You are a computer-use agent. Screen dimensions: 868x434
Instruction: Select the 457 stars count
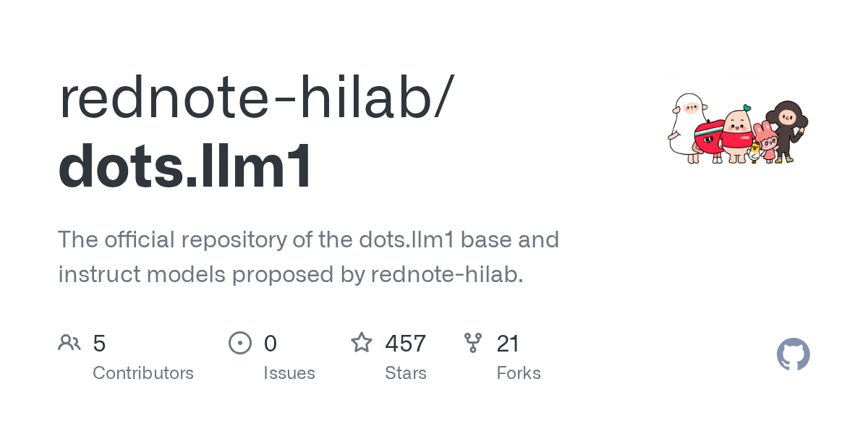406,343
